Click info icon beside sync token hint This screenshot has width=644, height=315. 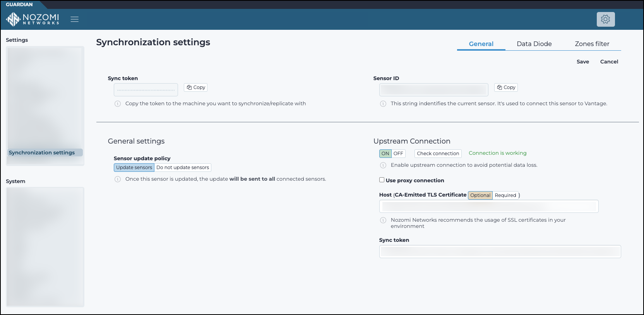118,104
